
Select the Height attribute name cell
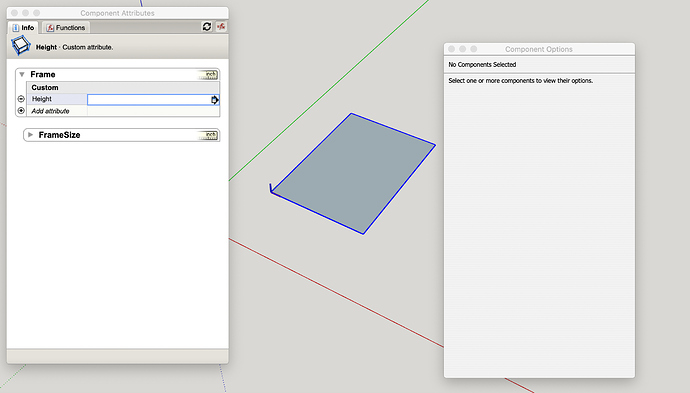57,99
